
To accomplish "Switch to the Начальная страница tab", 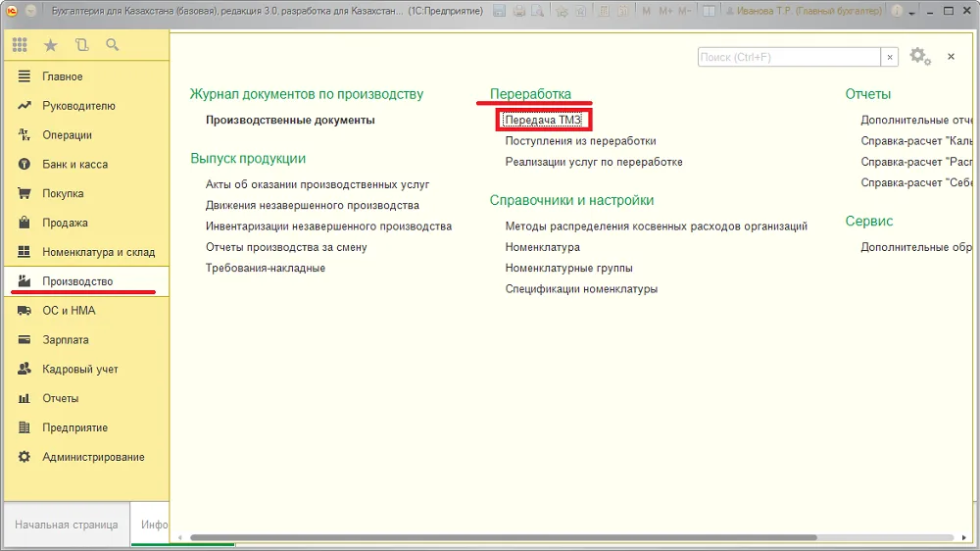I will point(67,525).
